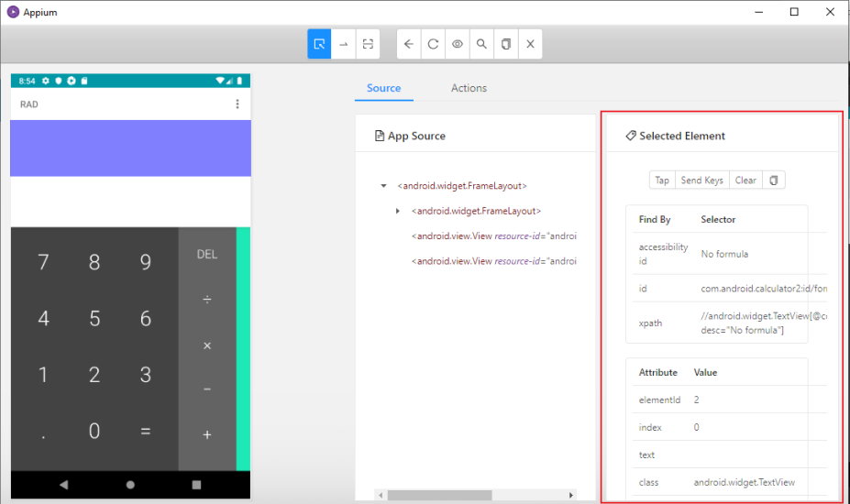This screenshot has width=850, height=504.
Task: Open the Actions tab
Action: point(469,88)
